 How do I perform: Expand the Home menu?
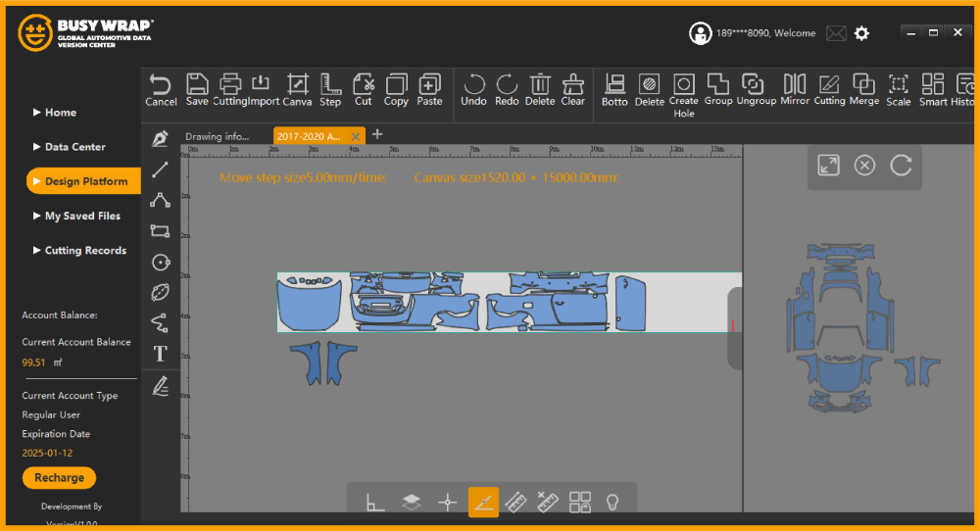coord(54,113)
